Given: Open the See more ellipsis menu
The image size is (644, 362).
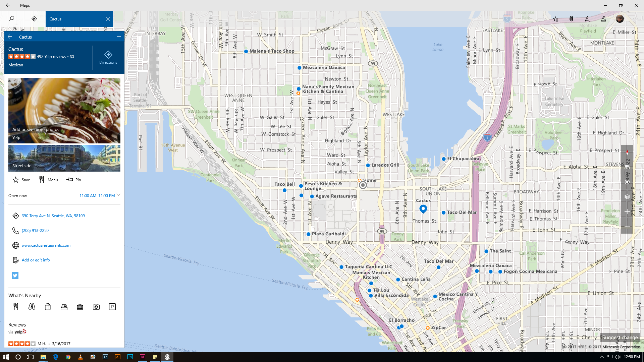Looking at the screenshot, I should click(x=636, y=19).
